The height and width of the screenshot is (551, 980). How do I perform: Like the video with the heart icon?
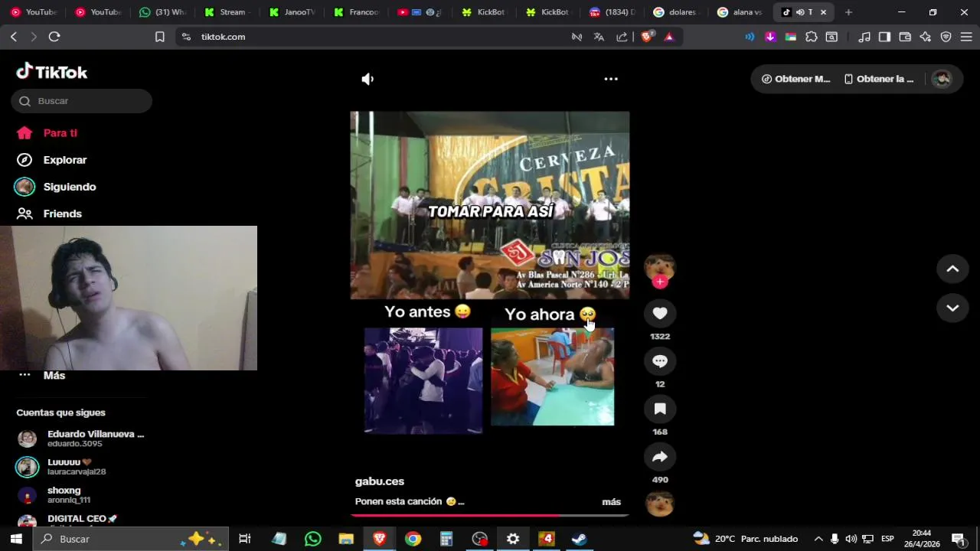pyautogui.click(x=660, y=313)
